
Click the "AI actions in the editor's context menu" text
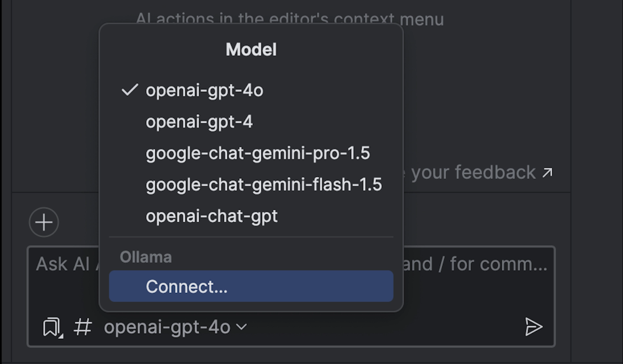pos(422,19)
